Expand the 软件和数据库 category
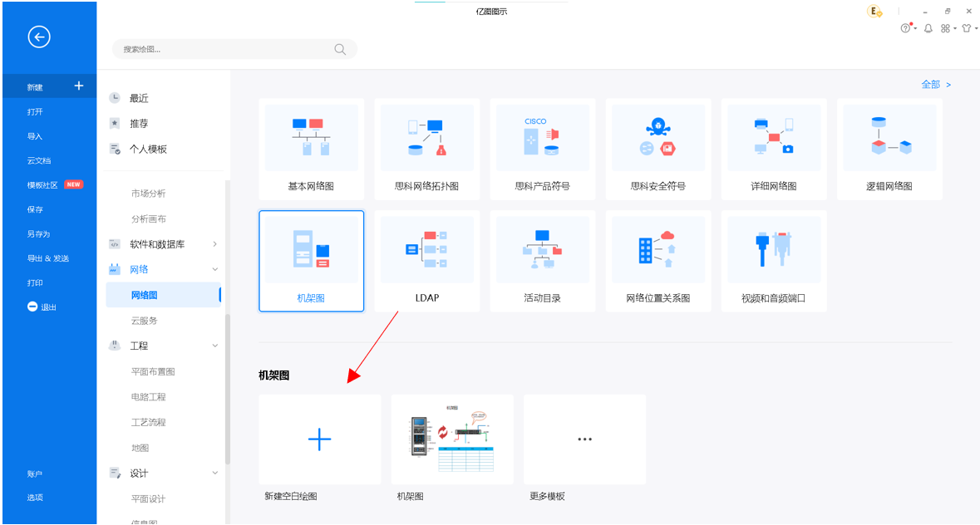 tap(214, 244)
